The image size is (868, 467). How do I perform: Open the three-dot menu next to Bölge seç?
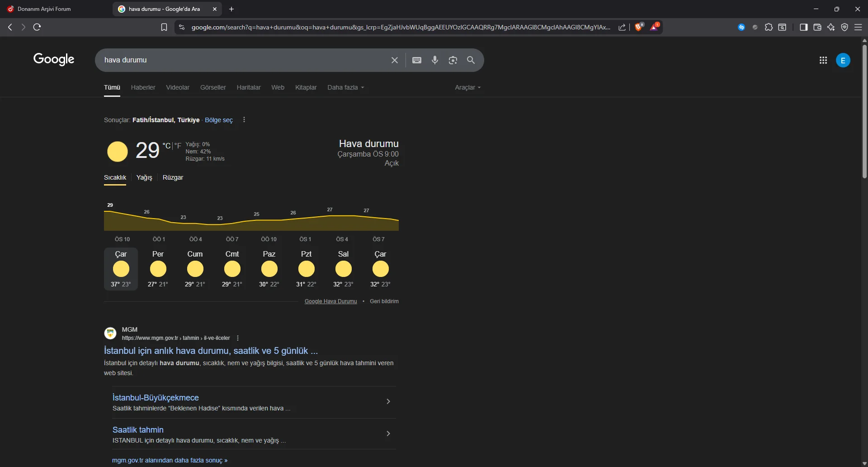pyautogui.click(x=244, y=120)
